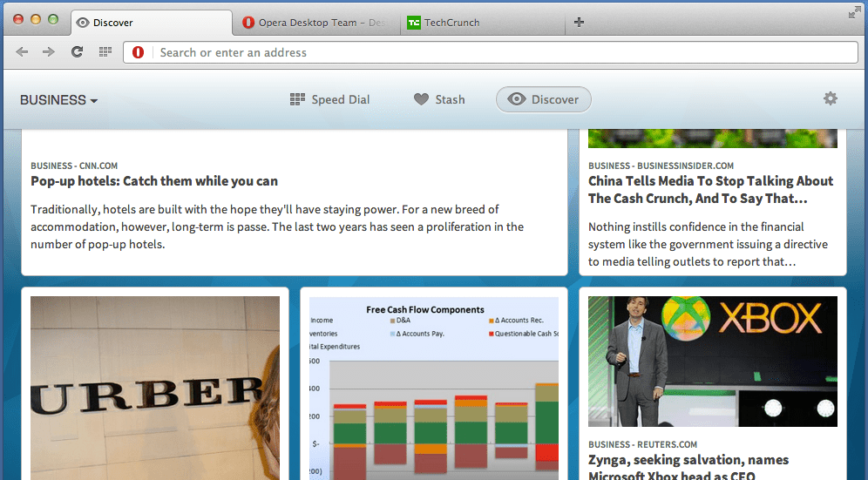Click 'BUSINESS - REUTERS.COM' source label
The width and height of the screenshot is (868, 480).
pyautogui.click(x=642, y=444)
